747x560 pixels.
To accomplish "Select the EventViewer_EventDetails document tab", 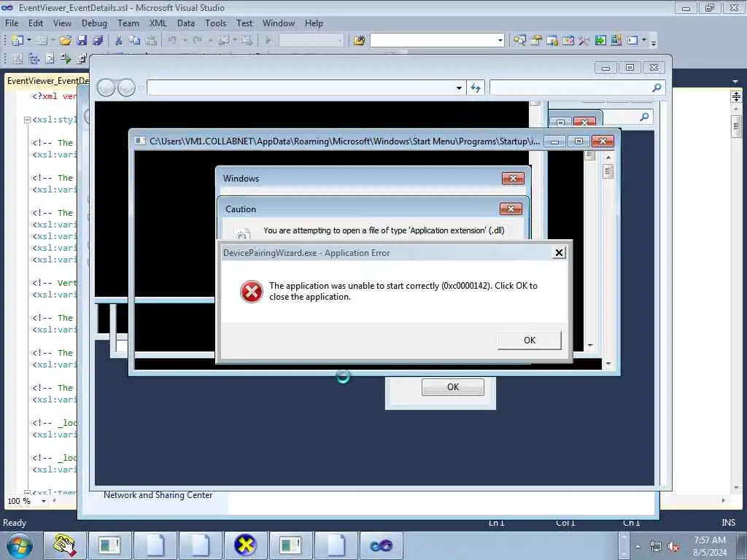I will (47, 80).
